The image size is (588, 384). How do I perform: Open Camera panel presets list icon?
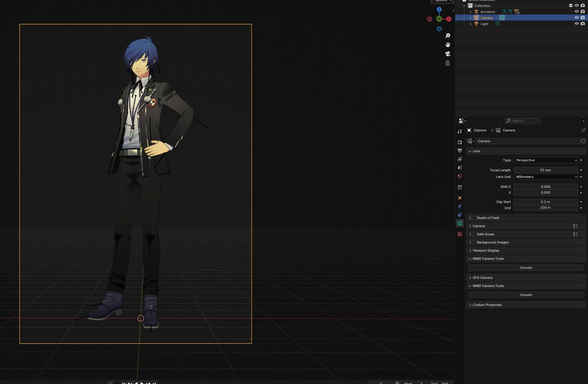pyautogui.click(x=576, y=226)
